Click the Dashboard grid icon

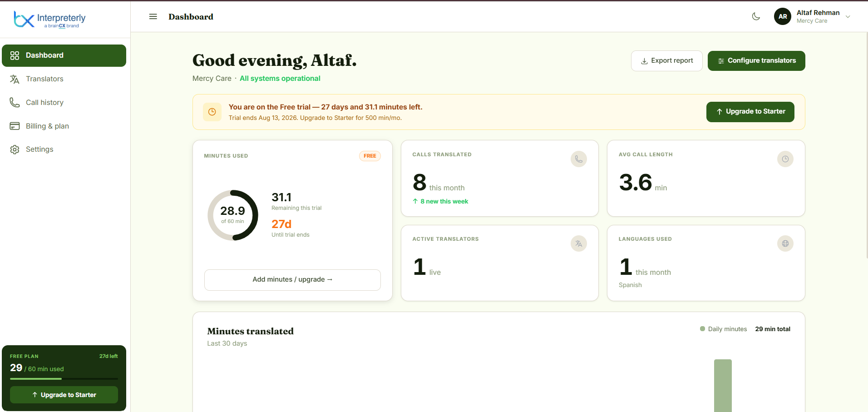pyautogui.click(x=15, y=55)
